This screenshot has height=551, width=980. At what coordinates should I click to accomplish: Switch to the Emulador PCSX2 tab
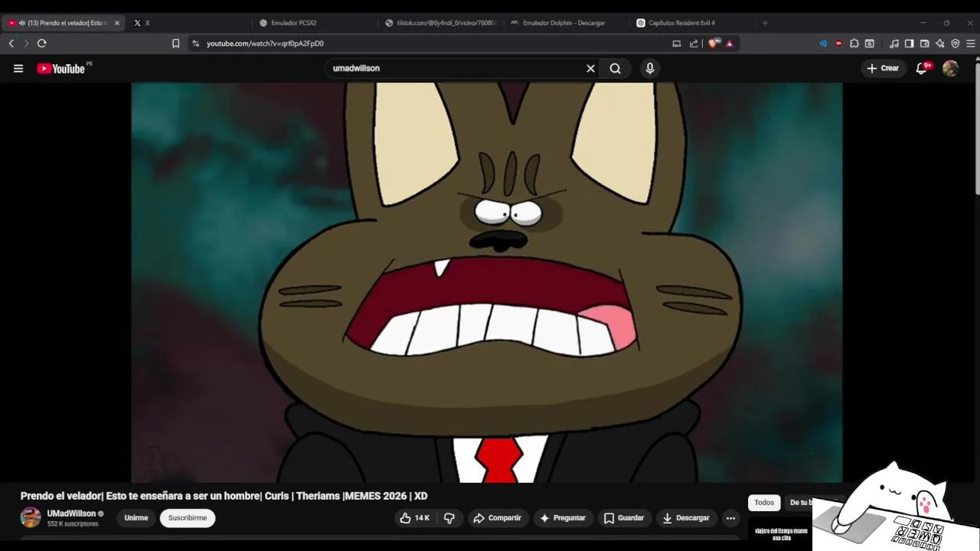[313, 23]
